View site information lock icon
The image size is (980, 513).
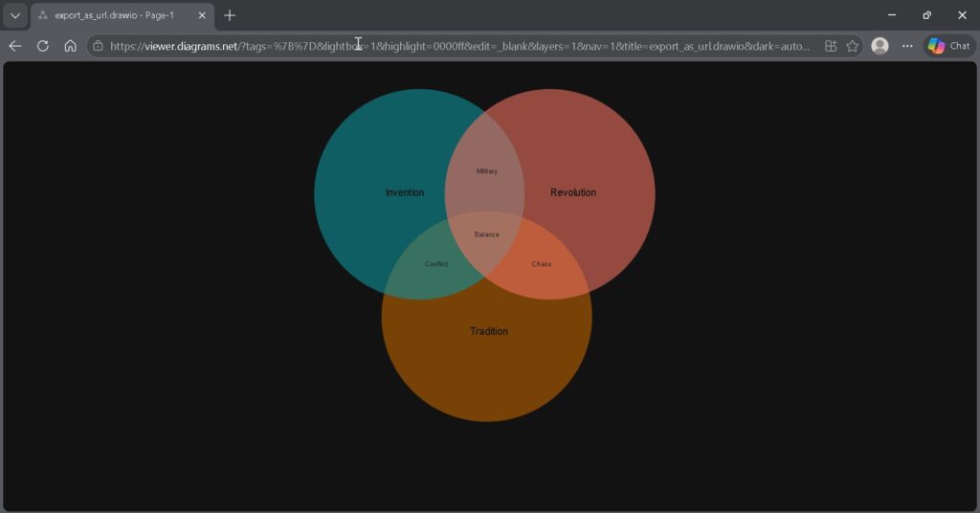tap(98, 46)
